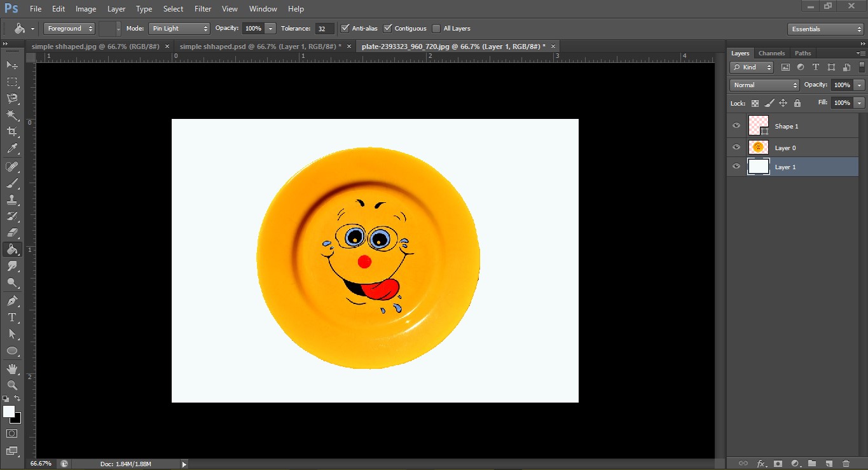The image size is (868, 470).
Task: Create a new layer
Action: tap(829, 464)
